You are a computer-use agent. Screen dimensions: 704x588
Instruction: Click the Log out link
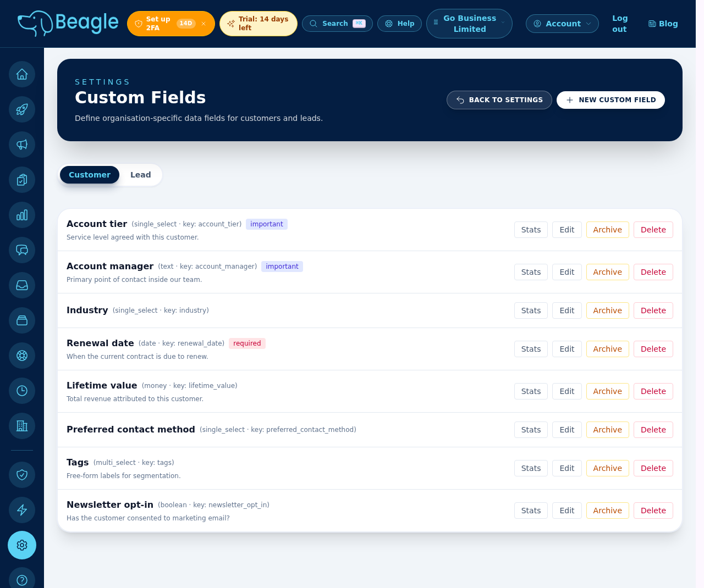pos(620,24)
